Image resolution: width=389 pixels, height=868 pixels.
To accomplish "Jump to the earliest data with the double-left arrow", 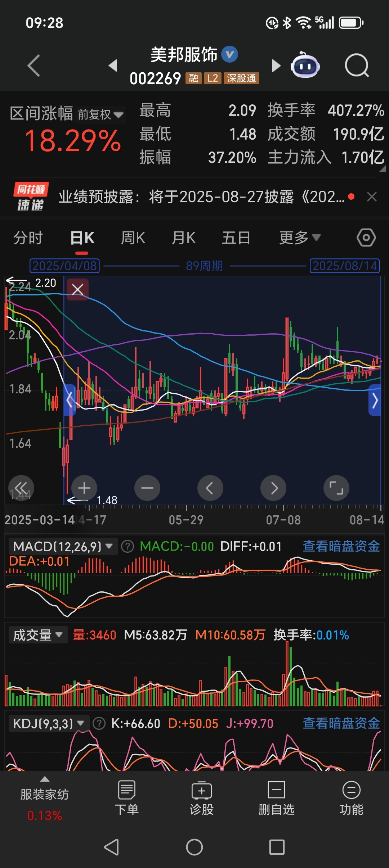I will coord(21,488).
